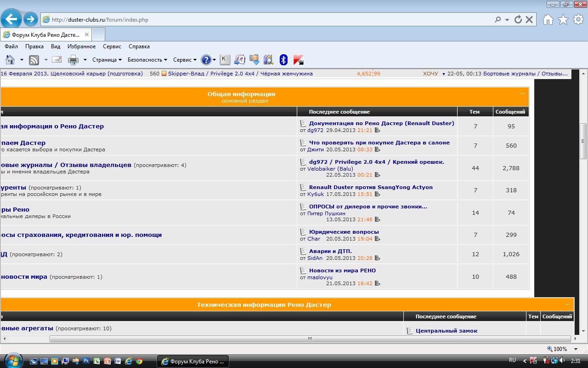588x368 pixels.
Task: Click the Kaspersky red K icon
Action: click(x=298, y=60)
